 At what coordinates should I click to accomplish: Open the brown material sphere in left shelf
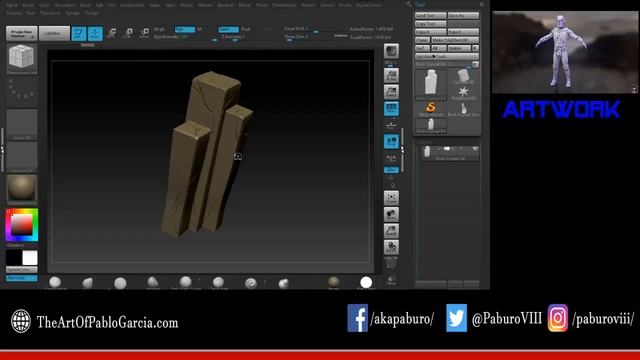(x=22, y=189)
